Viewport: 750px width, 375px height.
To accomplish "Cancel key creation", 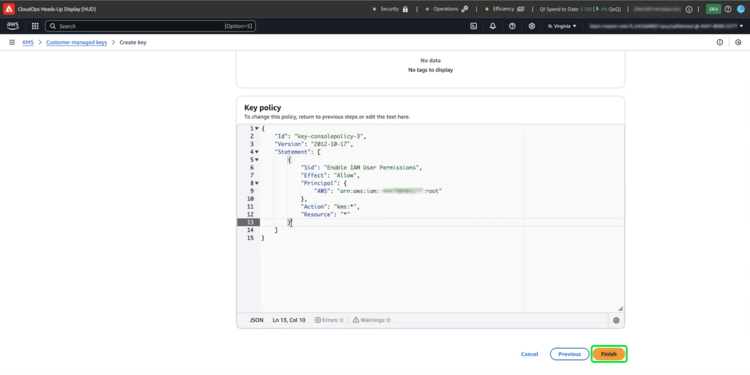I will point(529,354).
